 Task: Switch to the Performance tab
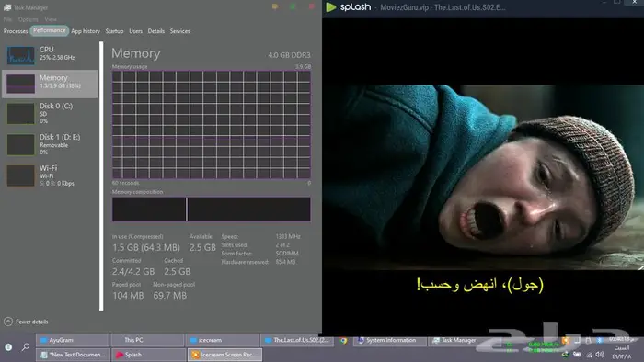pos(50,30)
